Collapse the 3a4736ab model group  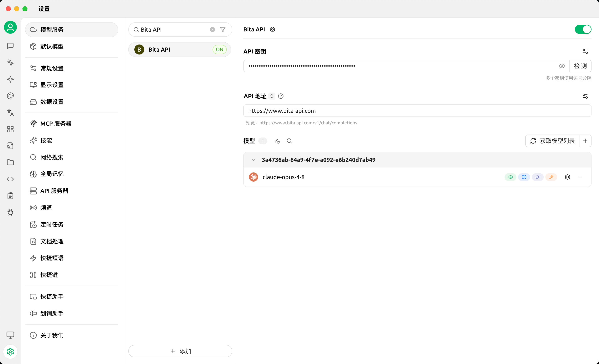[x=253, y=160]
